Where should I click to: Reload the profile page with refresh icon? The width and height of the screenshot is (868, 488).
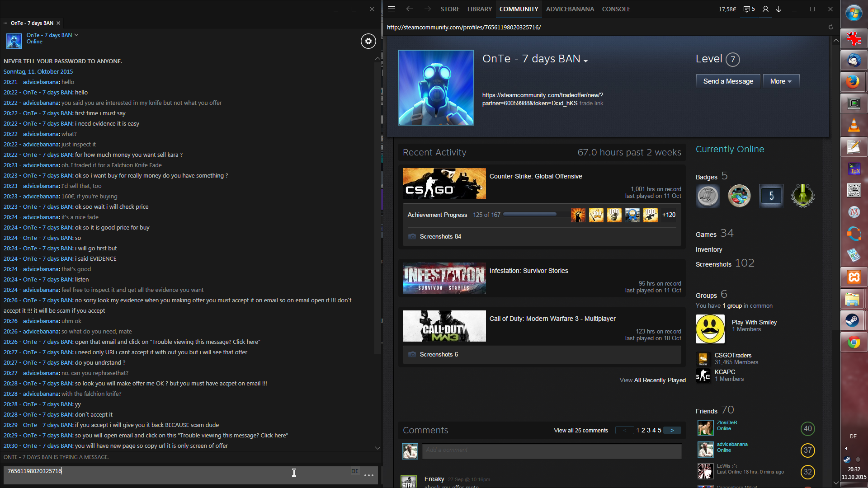pyautogui.click(x=830, y=27)
